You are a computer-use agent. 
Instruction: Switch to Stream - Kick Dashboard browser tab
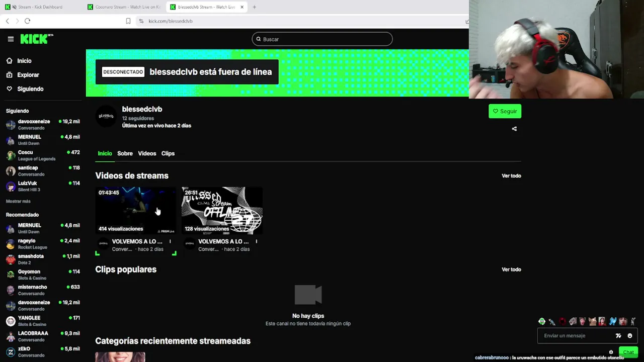(x=40, y=7)
